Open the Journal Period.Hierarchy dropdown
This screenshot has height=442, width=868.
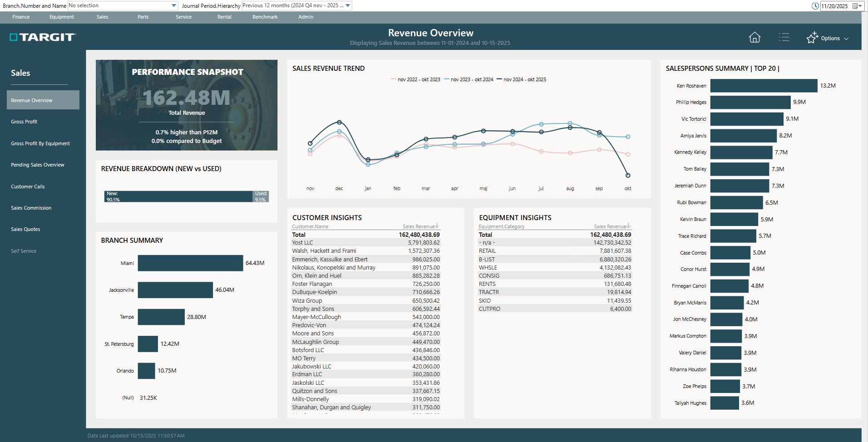(x=347, y=5)
